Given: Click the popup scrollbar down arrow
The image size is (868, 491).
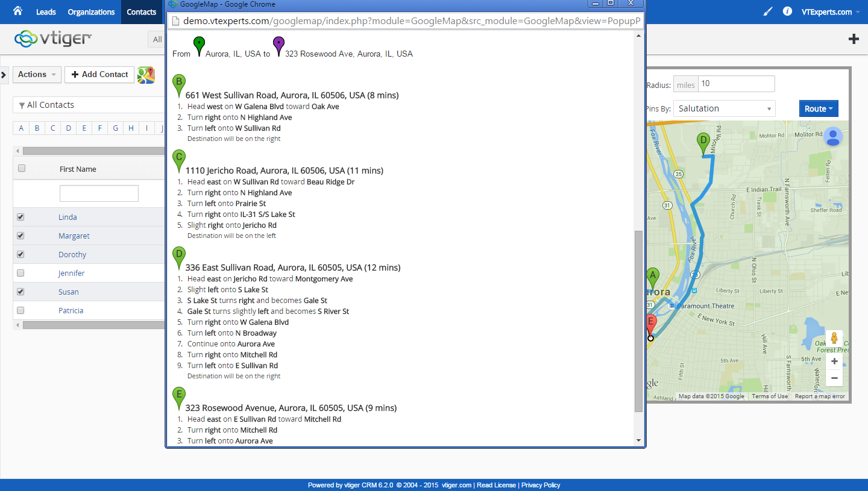Looking at the screenshot, I should click(639, 440).
